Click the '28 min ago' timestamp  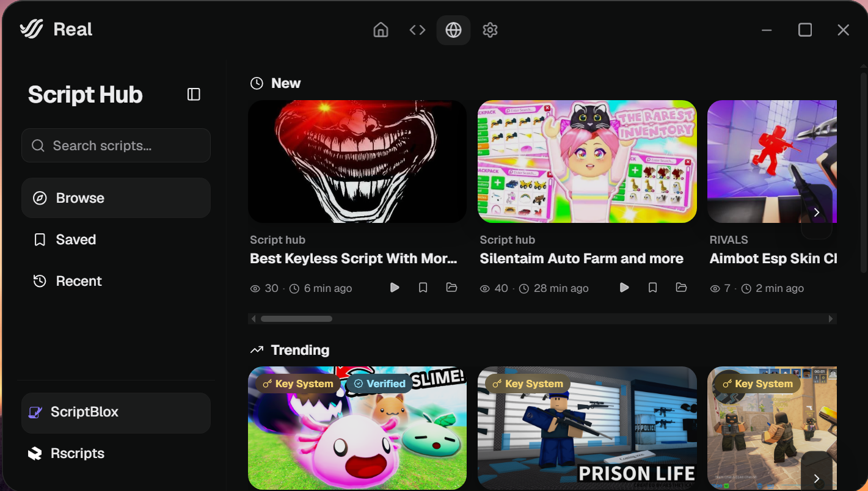(561, 288)
